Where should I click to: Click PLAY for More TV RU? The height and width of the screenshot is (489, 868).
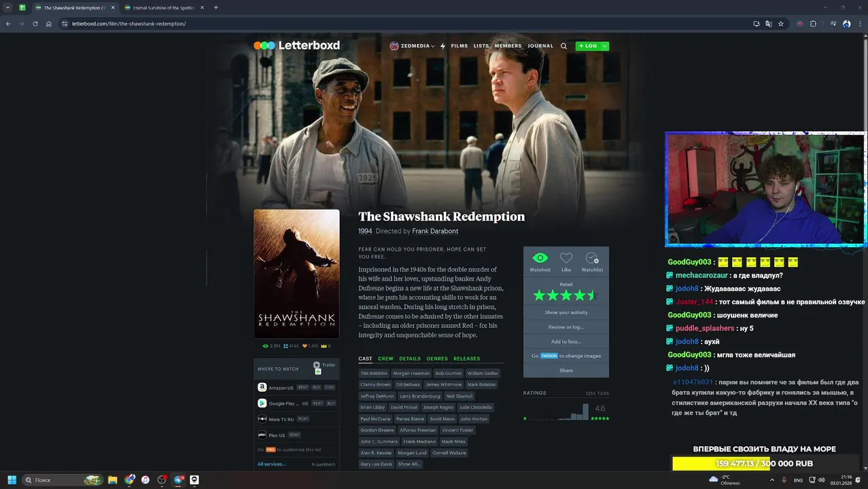303,419
